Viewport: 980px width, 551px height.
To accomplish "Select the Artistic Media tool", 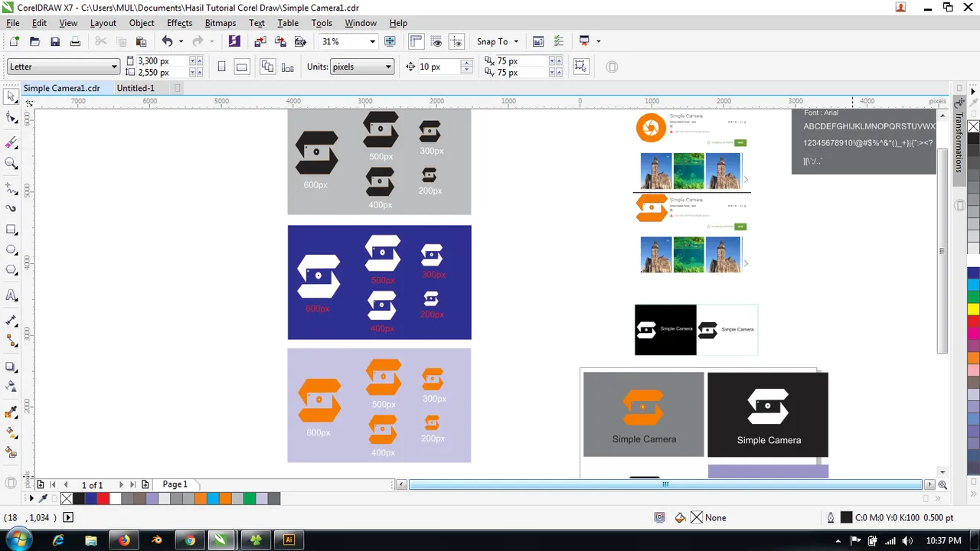I will [x=11, y=208].
